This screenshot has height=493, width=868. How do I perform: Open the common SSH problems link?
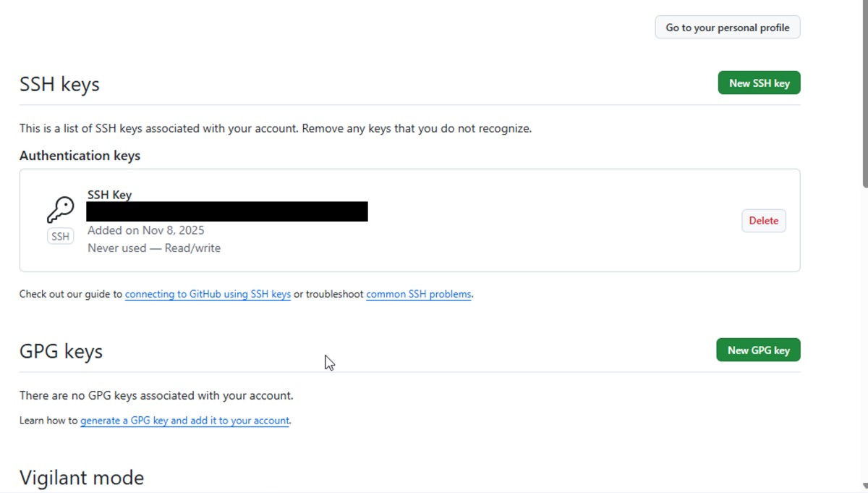(419, 295)
